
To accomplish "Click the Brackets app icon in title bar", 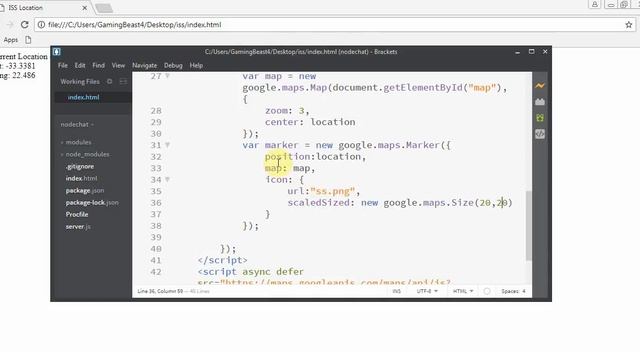I will (x=57, y=52).
